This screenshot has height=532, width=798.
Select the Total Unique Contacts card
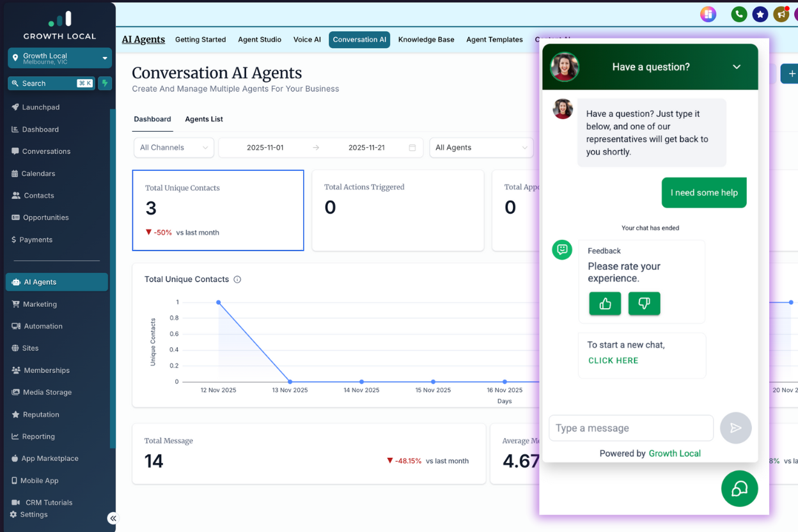point(218,210)
